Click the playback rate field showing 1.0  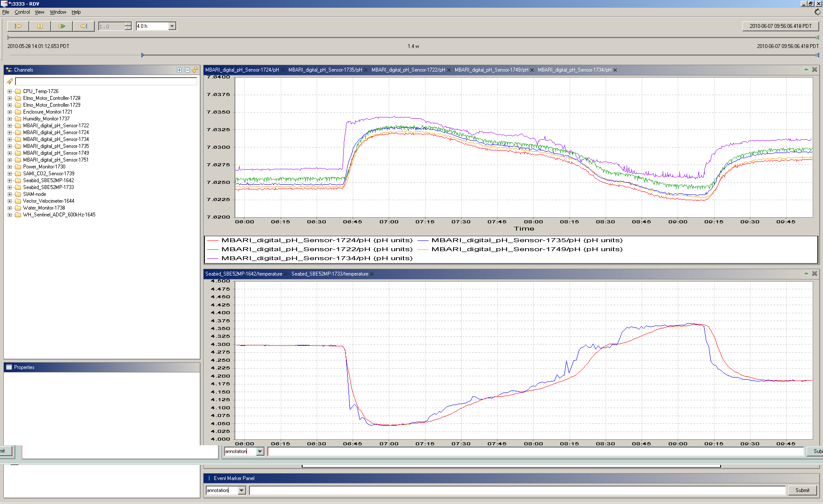pyautogui.click(x=111, y=26)
